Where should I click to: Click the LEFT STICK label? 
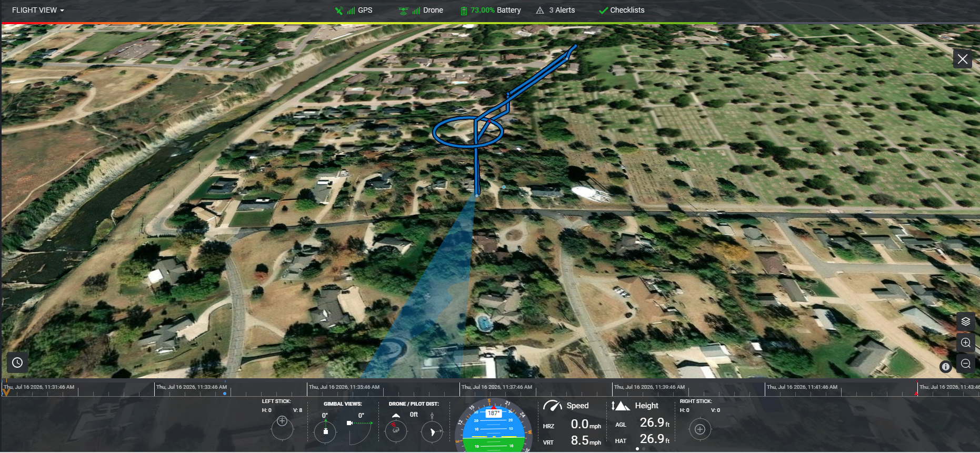276,401
